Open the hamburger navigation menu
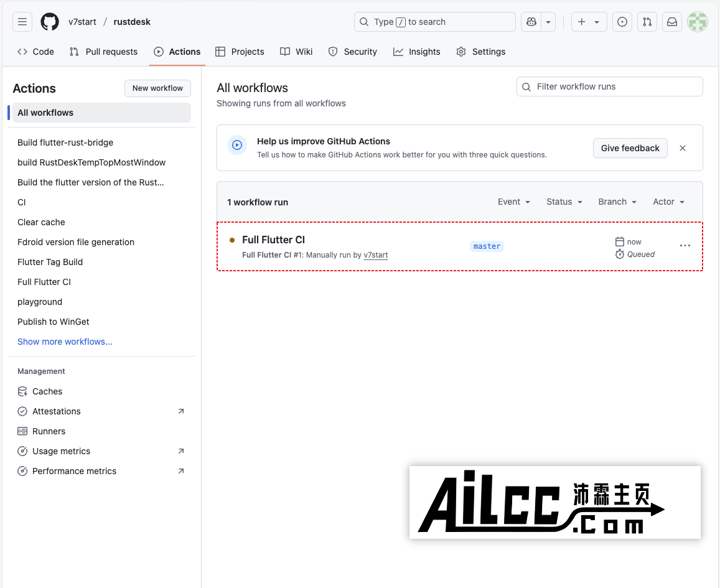720x588 pixels. pos(22,22)
